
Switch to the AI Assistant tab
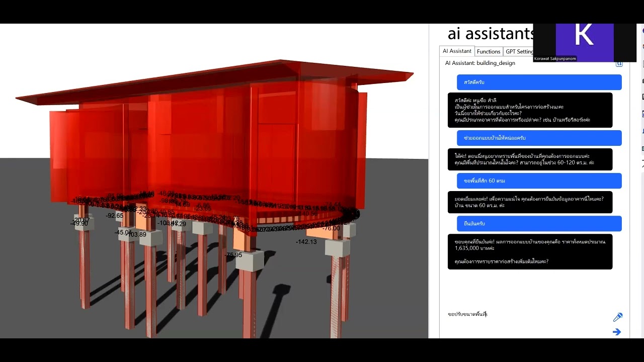click(457, 51)
